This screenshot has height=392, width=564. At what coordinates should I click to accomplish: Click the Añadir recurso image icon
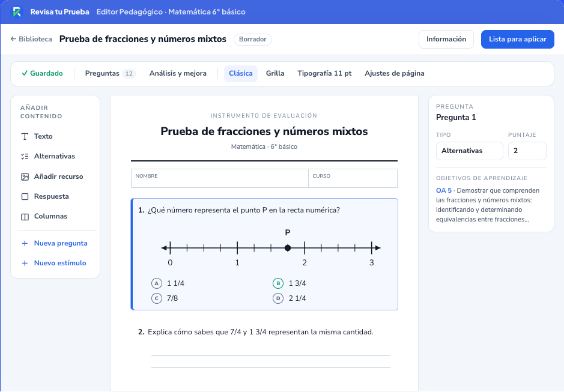[x=25, y=176]
